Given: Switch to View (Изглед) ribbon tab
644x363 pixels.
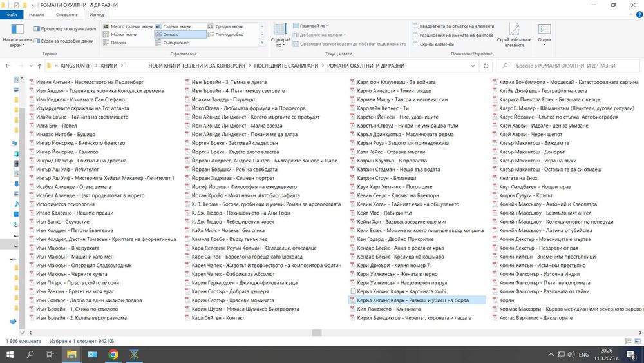Looking at the screenshot, I should (x=97, y=14).
